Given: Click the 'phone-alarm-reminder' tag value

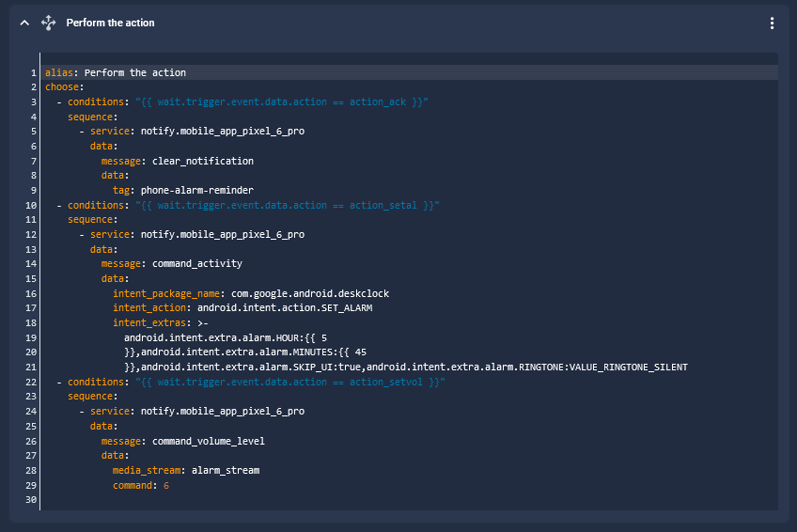Looking at the screenshot, I should coord(196,190).
